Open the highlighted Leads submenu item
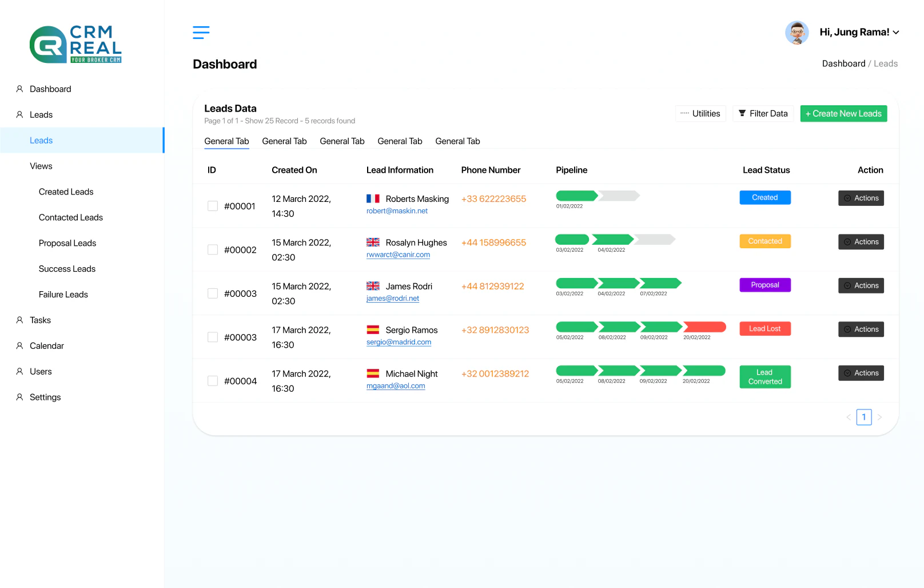924x588 pixels. pyautogui.click(x=82, y=140)
